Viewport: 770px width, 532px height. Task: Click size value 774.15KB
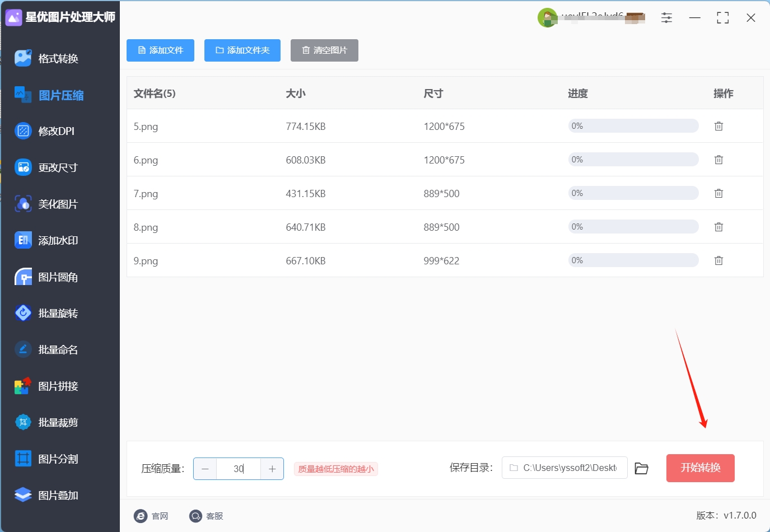click(306, 127)
